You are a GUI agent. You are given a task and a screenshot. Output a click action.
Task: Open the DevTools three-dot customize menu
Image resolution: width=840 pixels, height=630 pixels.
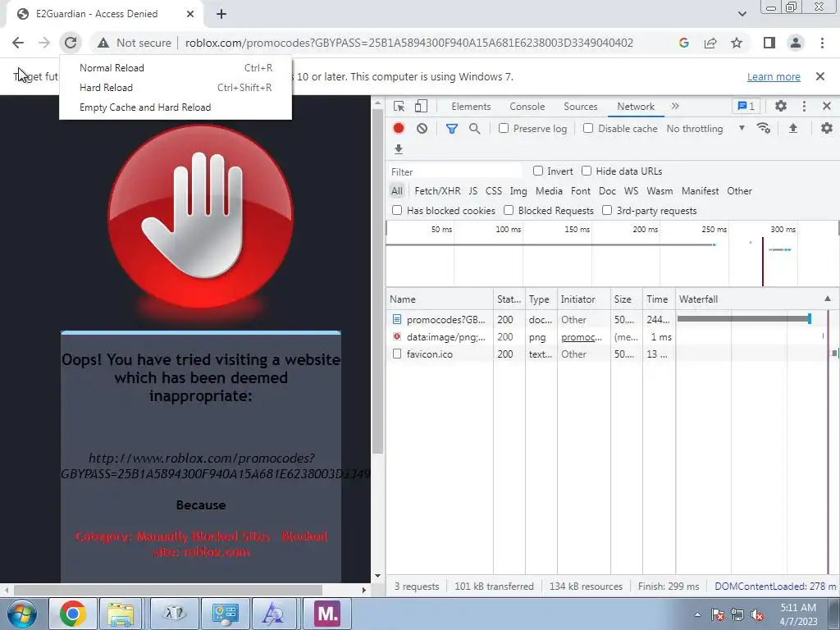tap(804, 106)
